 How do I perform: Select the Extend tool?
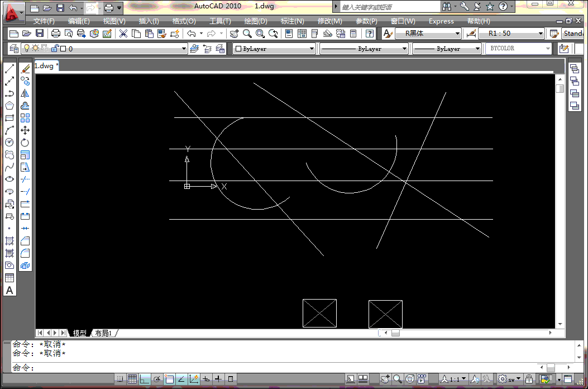(x=25, y=192)
